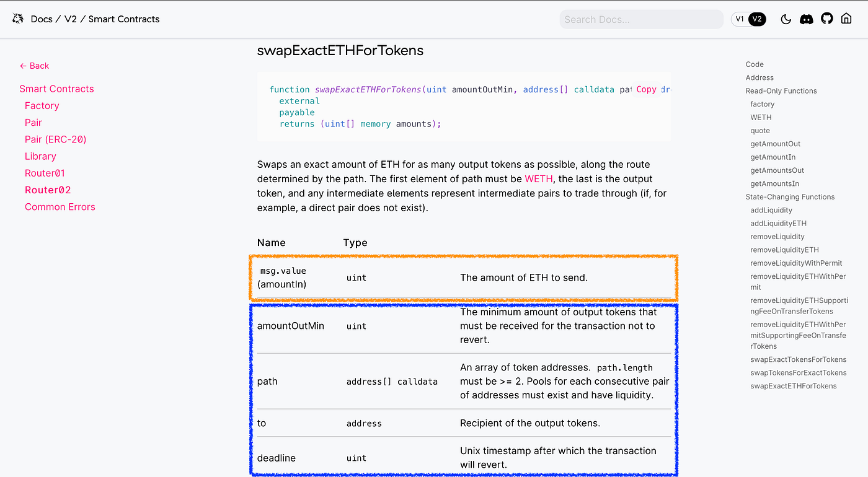The width and height of the screenshot is (868, 477).
Task: Open the WETH link in the description
Action: 539,178
